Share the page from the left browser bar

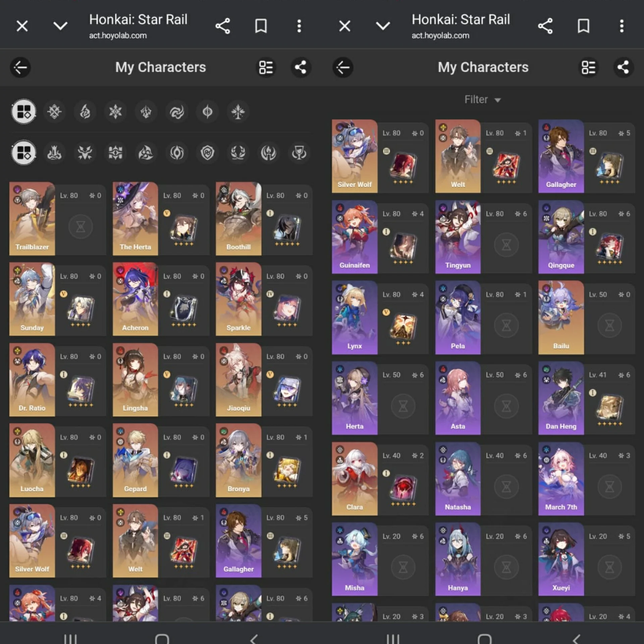[x=223, y=26]
